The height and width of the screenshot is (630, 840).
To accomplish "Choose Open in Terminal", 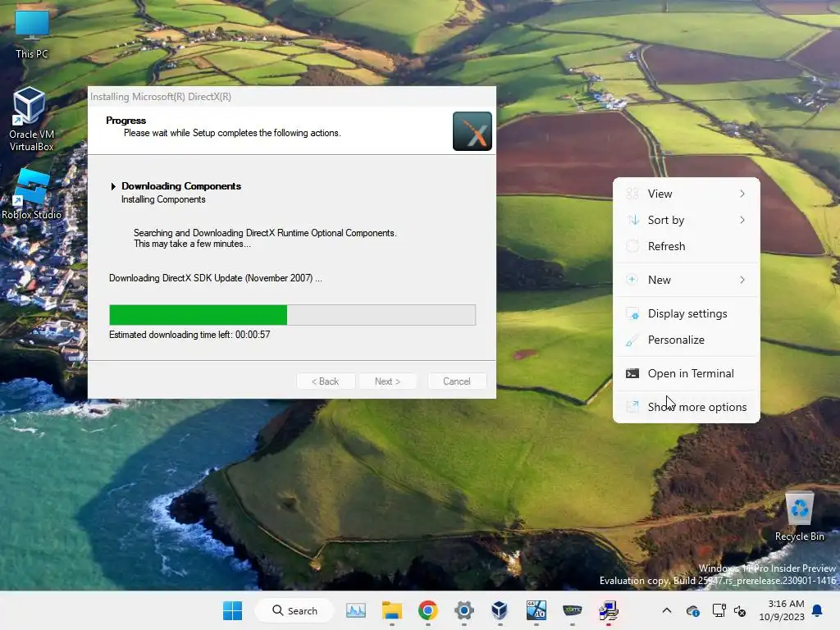I will [x=687, y=373].
